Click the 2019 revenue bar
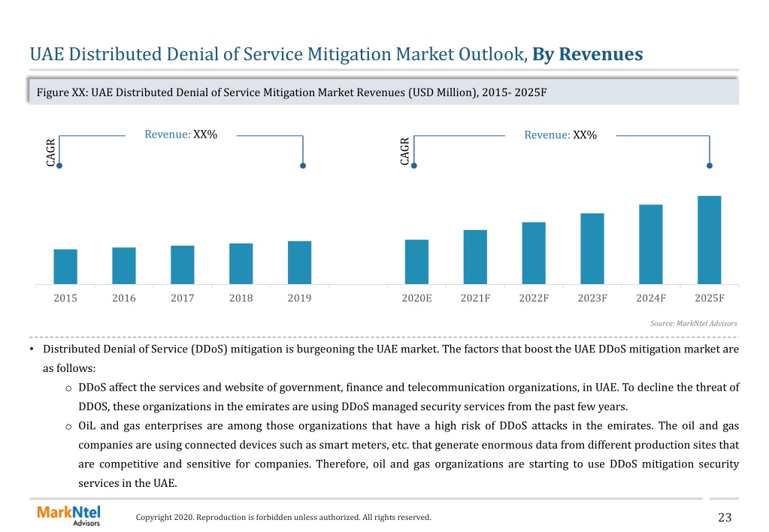Viewport: 769px width, 532px height. (x=300, y=263)
